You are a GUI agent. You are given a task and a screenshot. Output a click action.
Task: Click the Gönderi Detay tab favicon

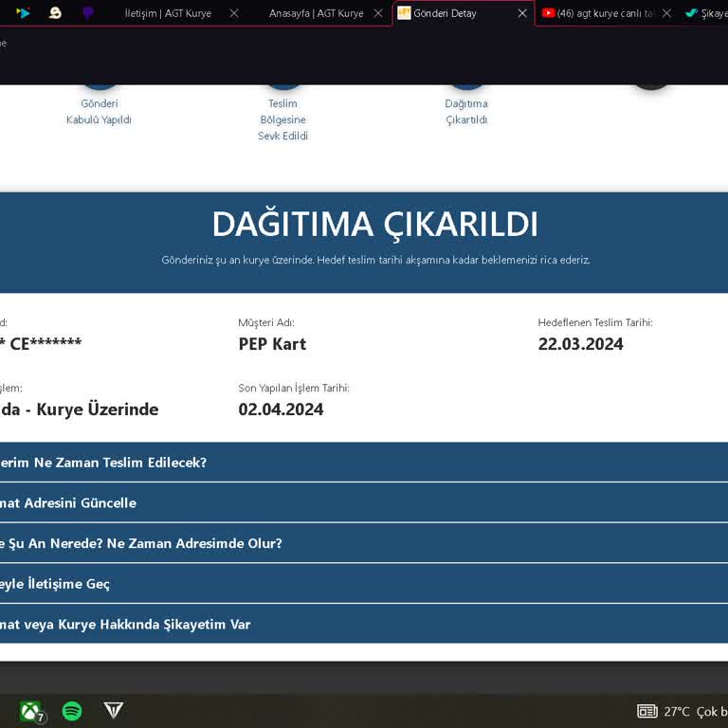(404, 13)
